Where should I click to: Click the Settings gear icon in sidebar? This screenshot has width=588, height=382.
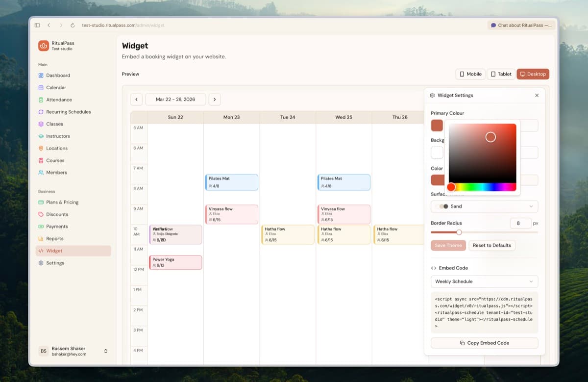tap(41, 263)
